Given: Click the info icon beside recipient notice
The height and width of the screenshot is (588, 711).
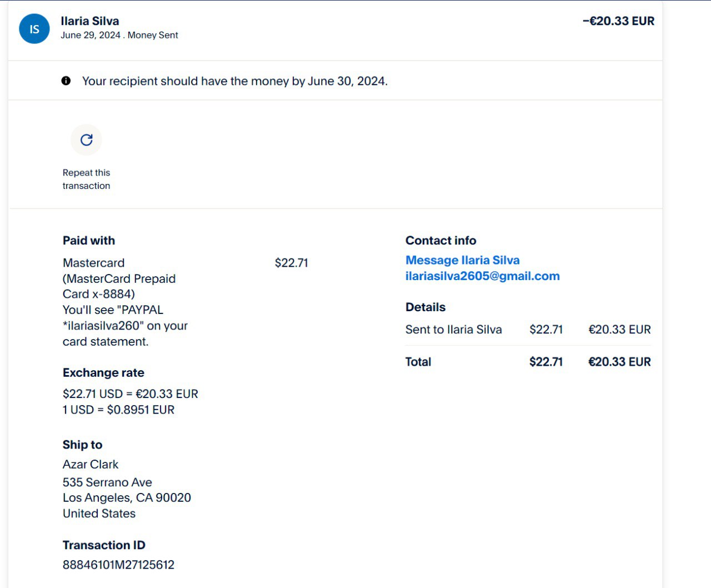Looking at the screenshot, I should (x=66, y=81).
